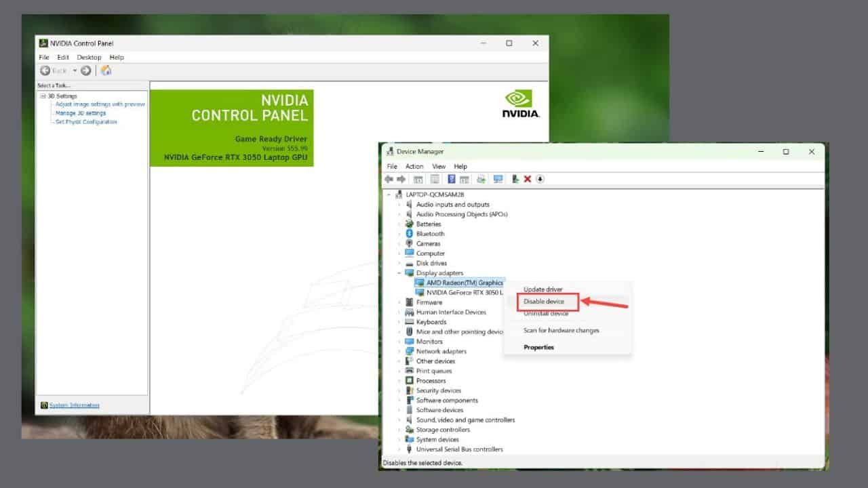Select the Sound, video and game controllers entry

click(x=465, y=420)
